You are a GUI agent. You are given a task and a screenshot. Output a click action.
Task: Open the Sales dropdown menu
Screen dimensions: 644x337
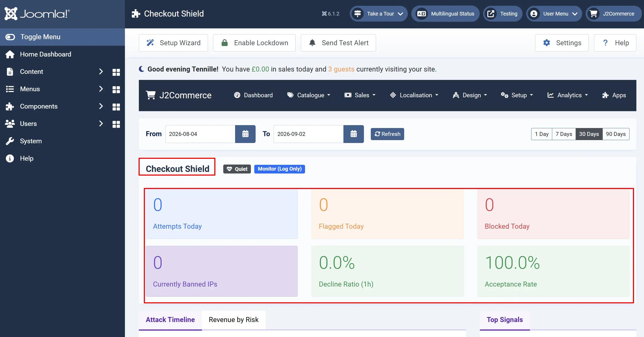(360, 95)
